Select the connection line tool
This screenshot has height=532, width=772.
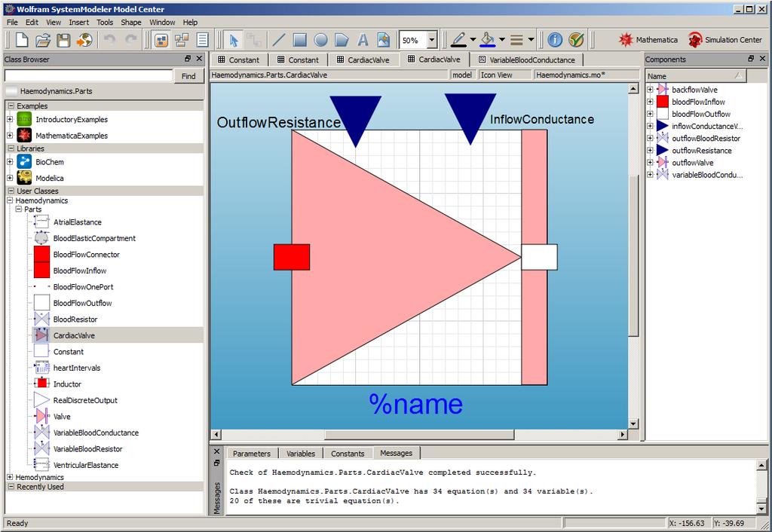(254, 40)
